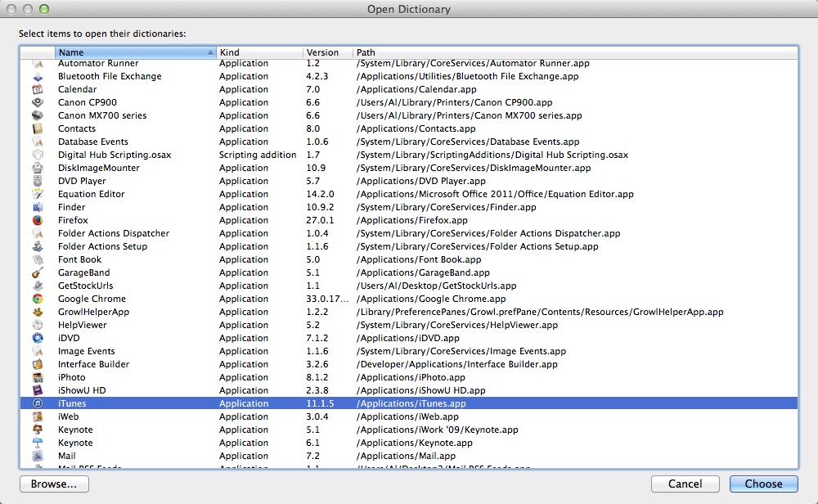Click the Folder Actions Setup icon
Image resolution: width=818 pixels, height=504 pixels.
click(x=38, y=247)
